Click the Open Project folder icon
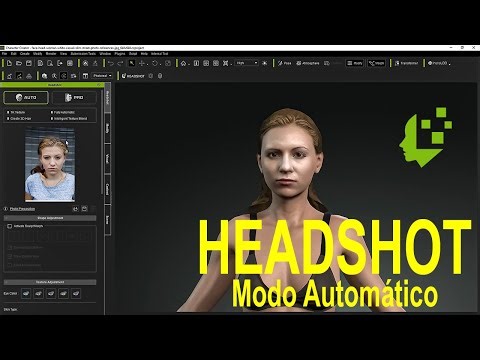The height and width of the screenshot is (360, 480). (x=19, y=63)
